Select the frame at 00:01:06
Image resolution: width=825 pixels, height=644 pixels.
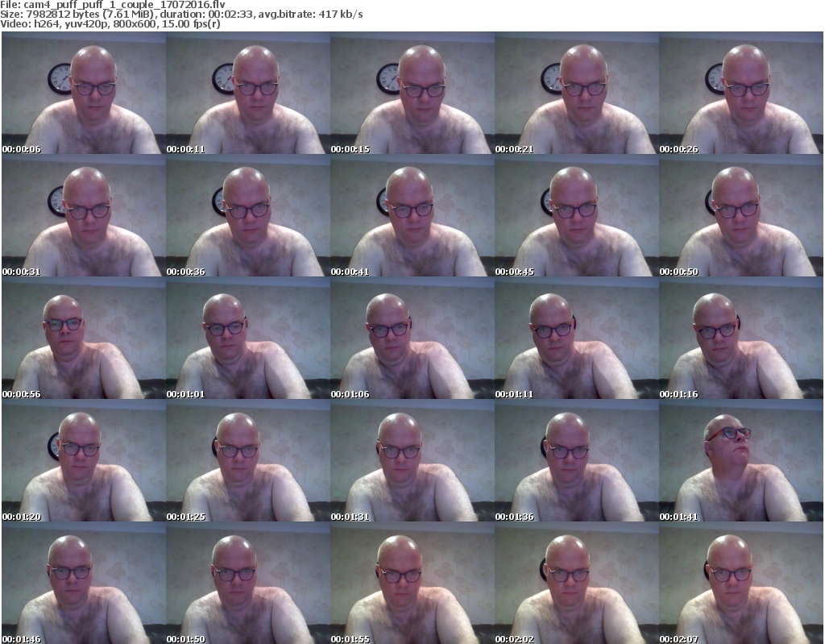click(x=412, y=338)
